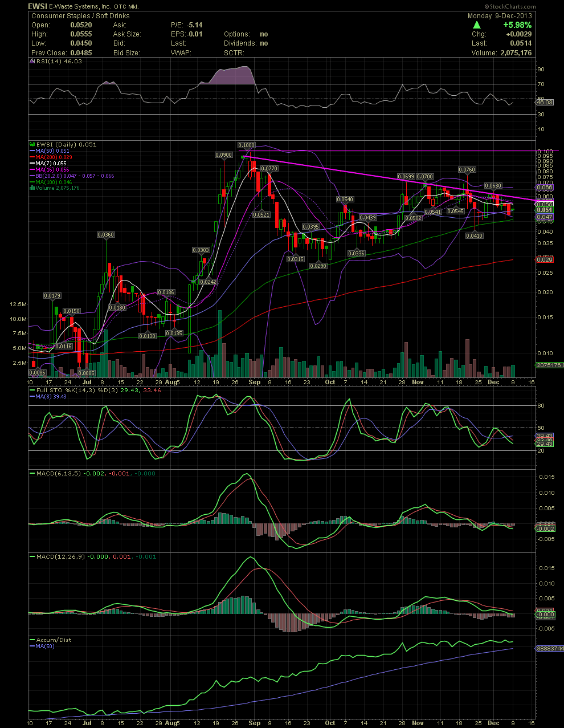The width and height of the screenshot is (564, 728).
Task: Click the header Volume value 2,075,176
Action: pyautogui.click(x=515, y=53)
